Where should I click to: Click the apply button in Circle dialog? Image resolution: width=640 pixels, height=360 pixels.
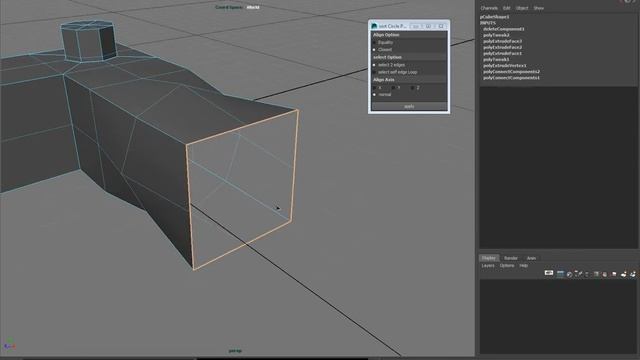[409, 107]
